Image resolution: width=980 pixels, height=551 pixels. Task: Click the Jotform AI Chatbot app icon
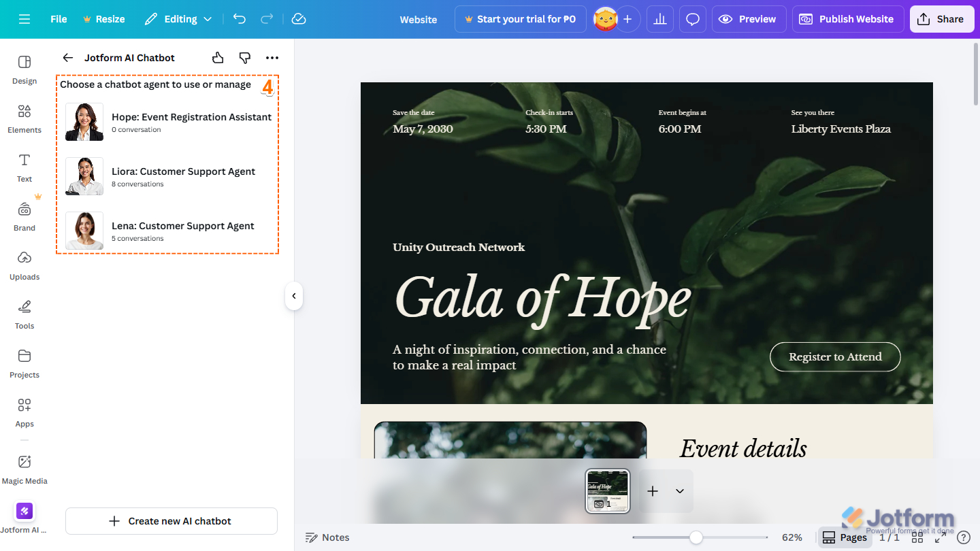tap(24, 511)
